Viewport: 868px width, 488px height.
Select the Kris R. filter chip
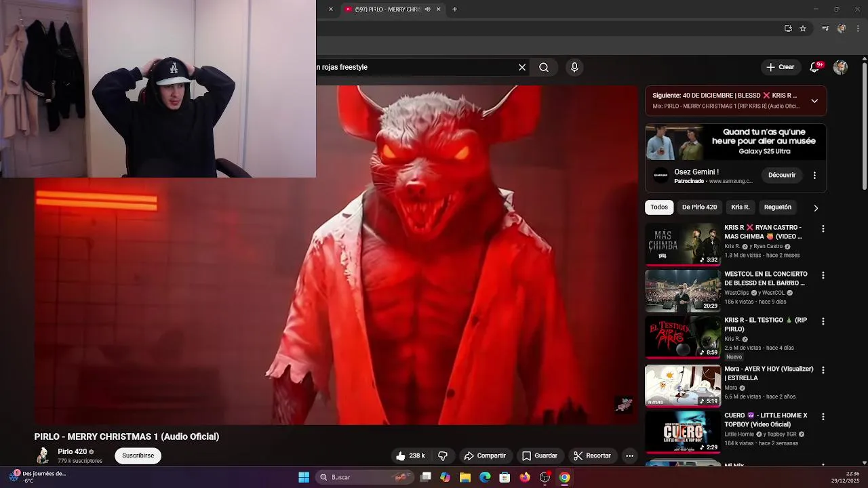(741, 207)
